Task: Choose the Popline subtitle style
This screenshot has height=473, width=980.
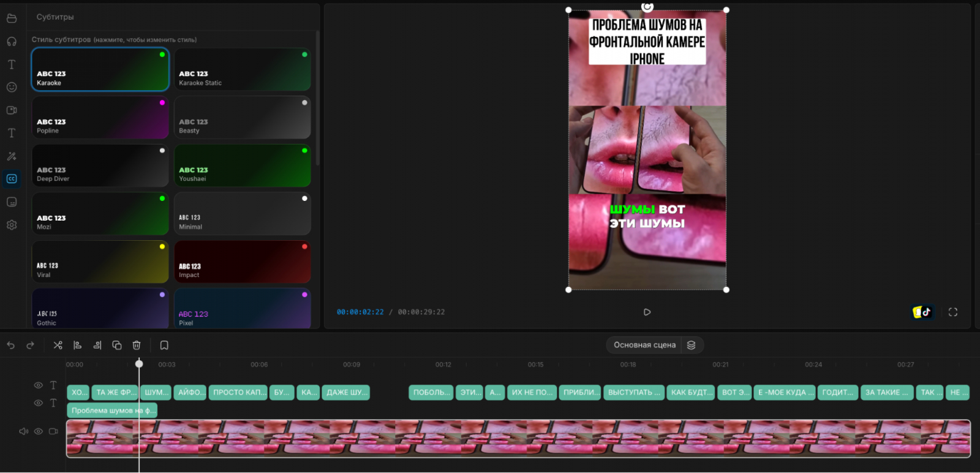Action: click(x=100, y=118)
